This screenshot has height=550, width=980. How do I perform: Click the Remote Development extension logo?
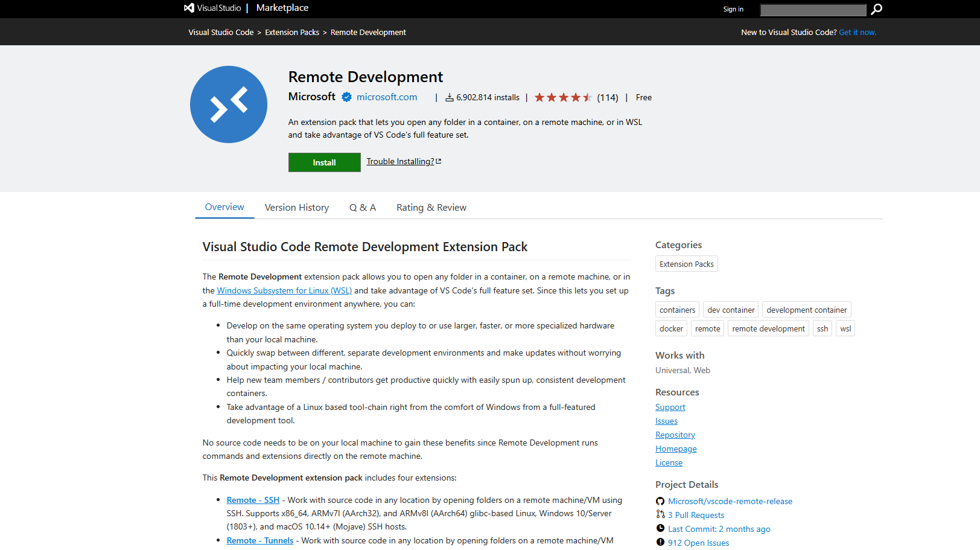click(229, 104)
